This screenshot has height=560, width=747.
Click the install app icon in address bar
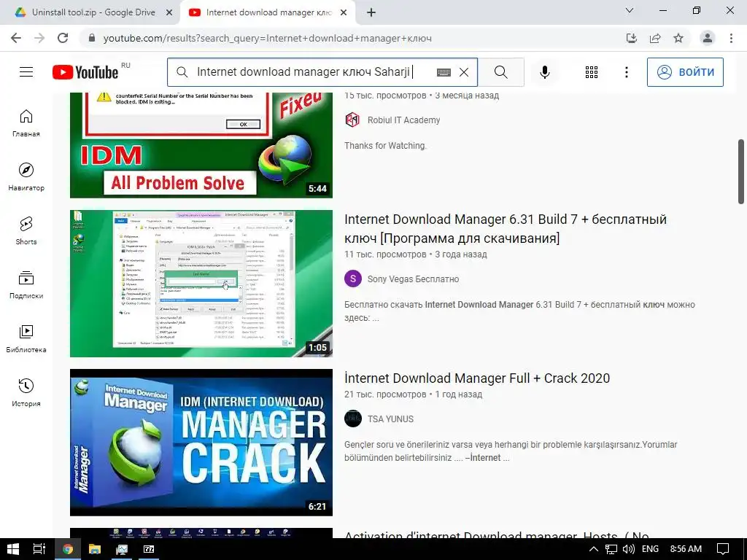pyautogui.click(x=632, y=38)
